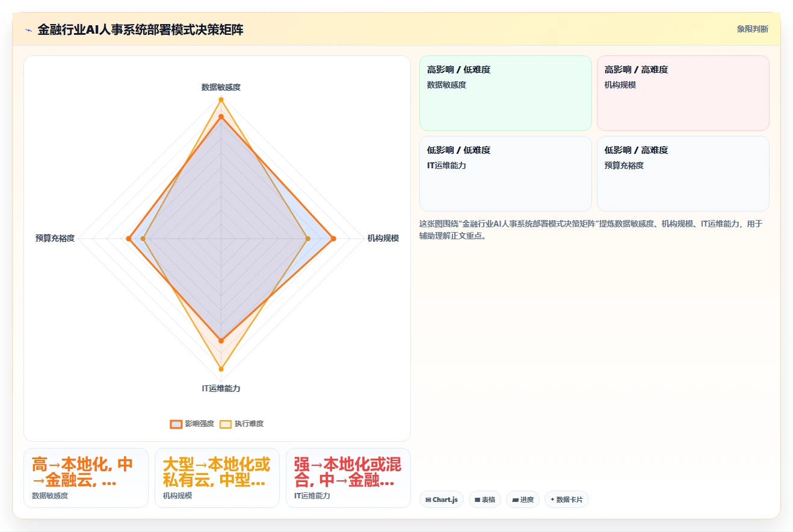
Task: Click the 预算充裕度 radar axis label
Action: [x=55, y=239]
